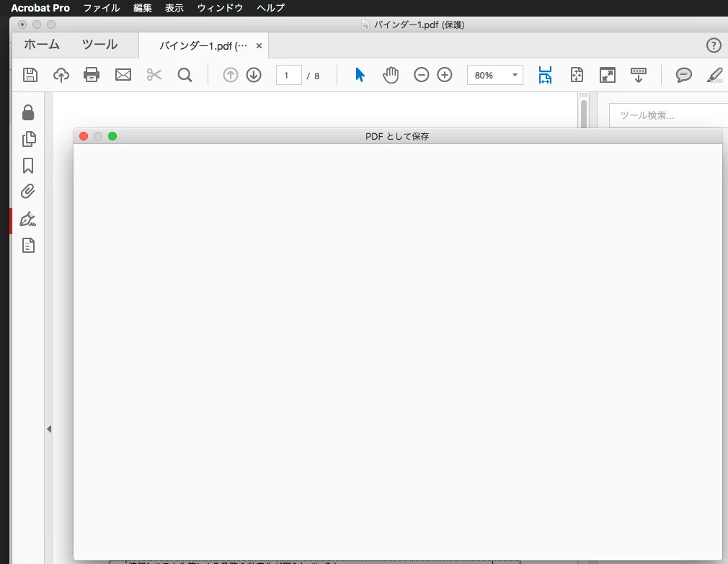Viewport: 728px width, 564px height.
Task: Open bookmarks panel in sidebar
Action: point(28,166)
